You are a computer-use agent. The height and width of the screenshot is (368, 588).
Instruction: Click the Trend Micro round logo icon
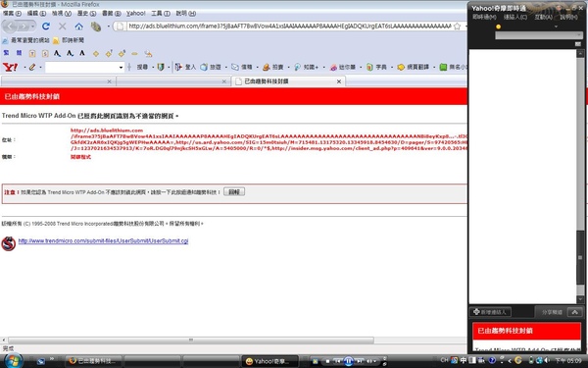pyautogui.click(x=8, y=243)
